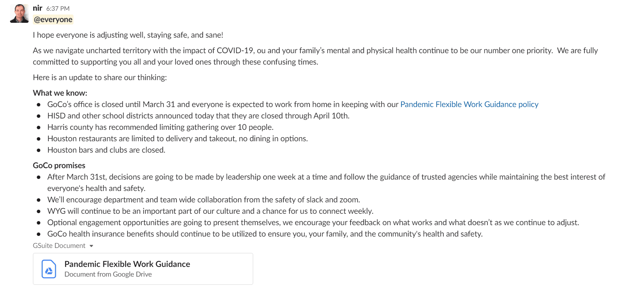Click the Google Drive attachment card
Image resolution: width=644 pixels, height=288 pixels.
[143, 269]
